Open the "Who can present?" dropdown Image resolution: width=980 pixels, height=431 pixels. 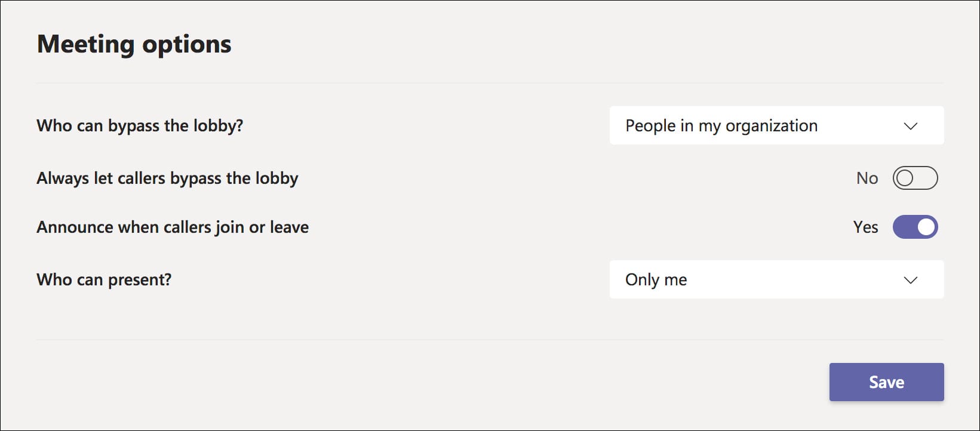click(776, 279)
